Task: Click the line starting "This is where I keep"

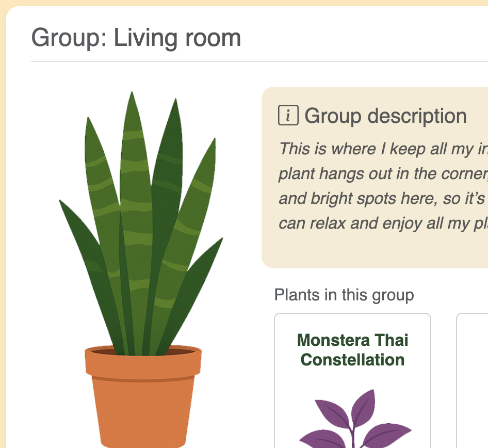Action: coord(383,149)
